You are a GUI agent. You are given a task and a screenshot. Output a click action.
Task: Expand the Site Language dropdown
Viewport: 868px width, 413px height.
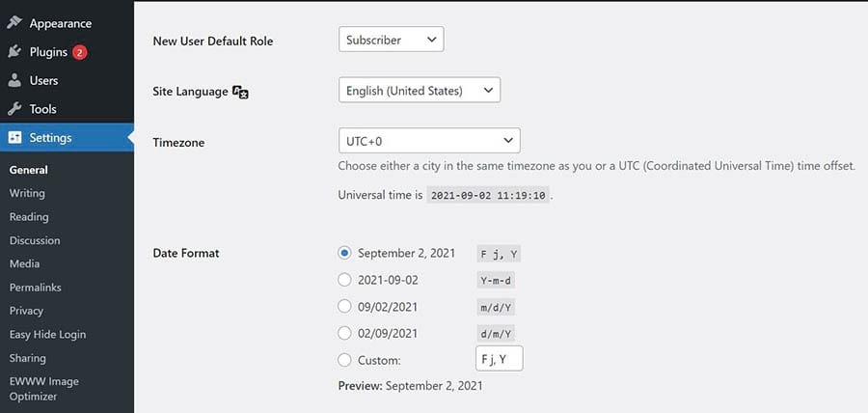pyautogui.click(x=420, y=91)
